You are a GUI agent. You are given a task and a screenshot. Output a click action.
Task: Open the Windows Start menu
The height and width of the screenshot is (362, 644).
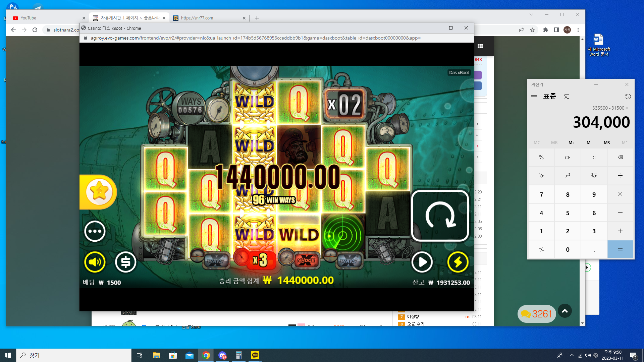tap(8, 355)
